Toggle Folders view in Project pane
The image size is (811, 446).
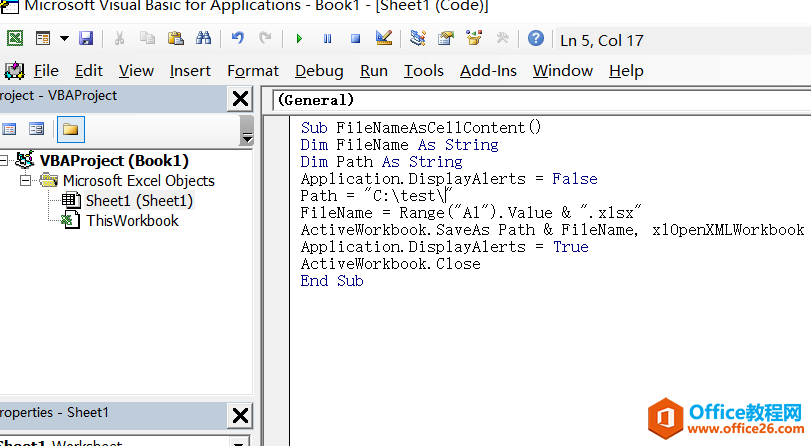tap(71, 129)
